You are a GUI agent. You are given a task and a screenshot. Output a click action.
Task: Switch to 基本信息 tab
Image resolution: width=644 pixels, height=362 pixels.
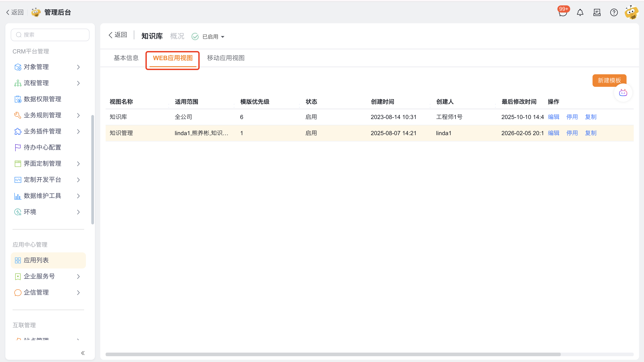click(x=126, y=58)
